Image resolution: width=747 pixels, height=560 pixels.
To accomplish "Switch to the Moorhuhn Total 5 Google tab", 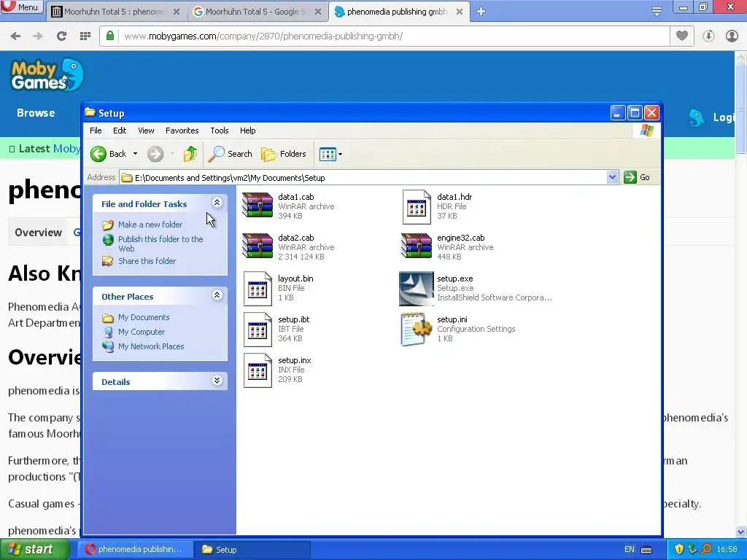I will click(x=258, y=12).
